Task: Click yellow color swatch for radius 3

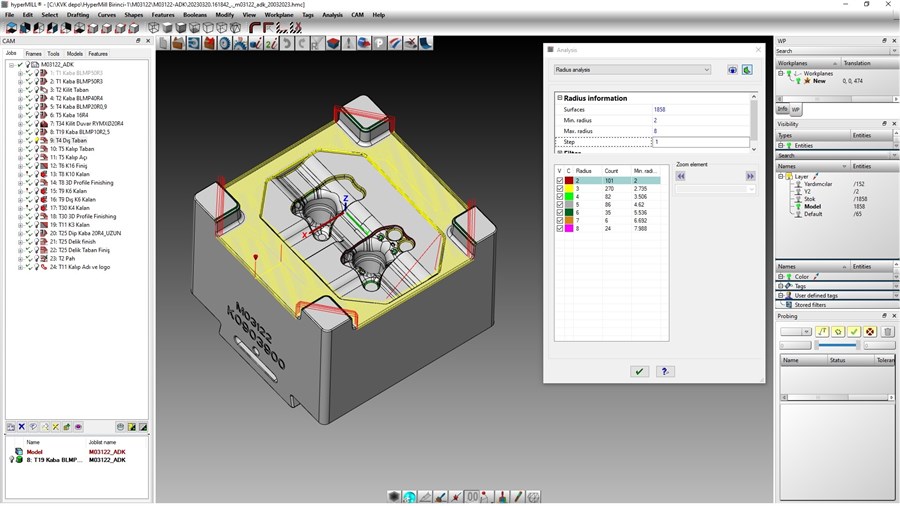Action: (x=569, y=189)
